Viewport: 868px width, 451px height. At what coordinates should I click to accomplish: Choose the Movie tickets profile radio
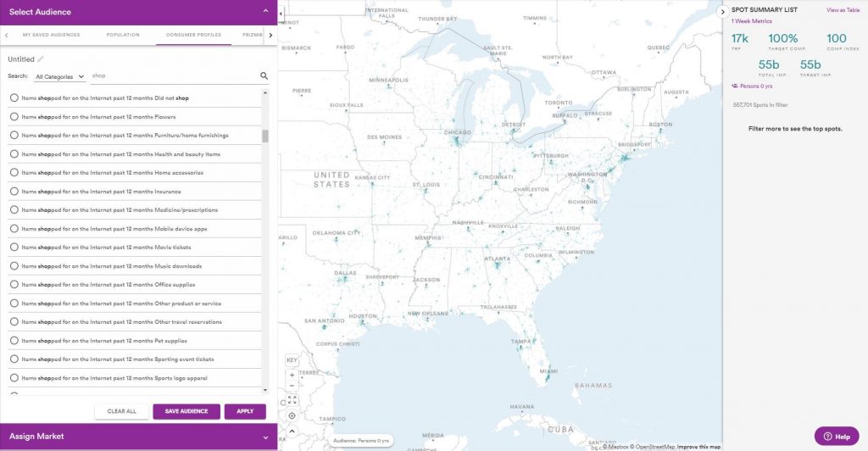click(14, 248)
